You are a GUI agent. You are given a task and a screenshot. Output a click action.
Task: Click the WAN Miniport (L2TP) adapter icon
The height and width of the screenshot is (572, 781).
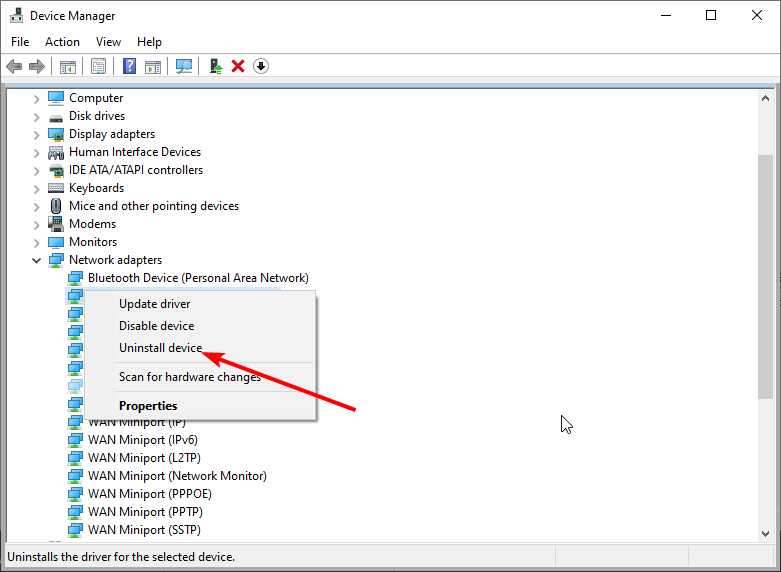(75, 458)
